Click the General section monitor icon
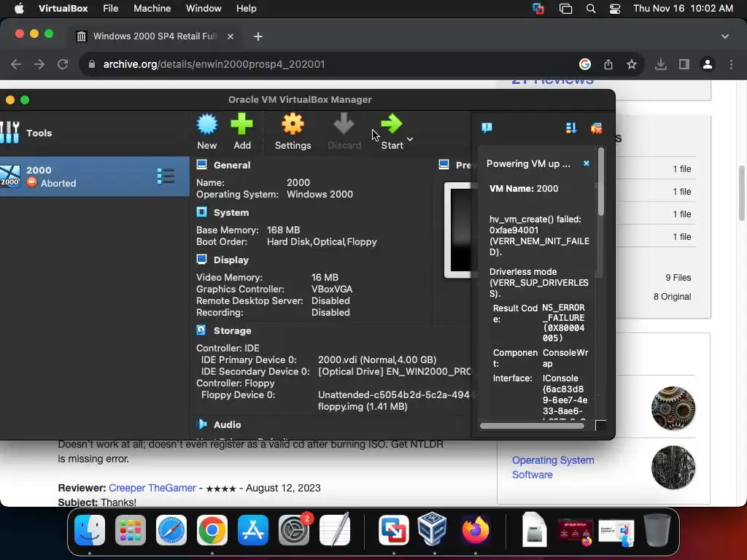747x560 pixels. (201, 165)
